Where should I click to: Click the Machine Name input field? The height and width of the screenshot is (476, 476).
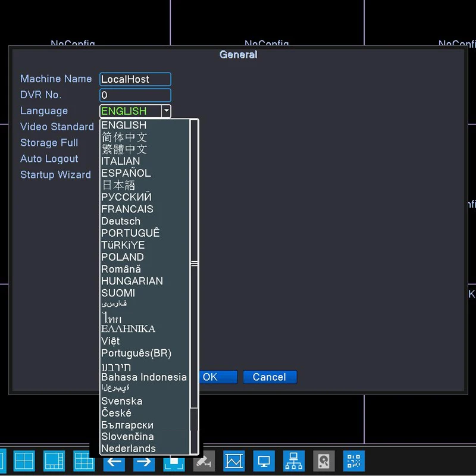135,79
